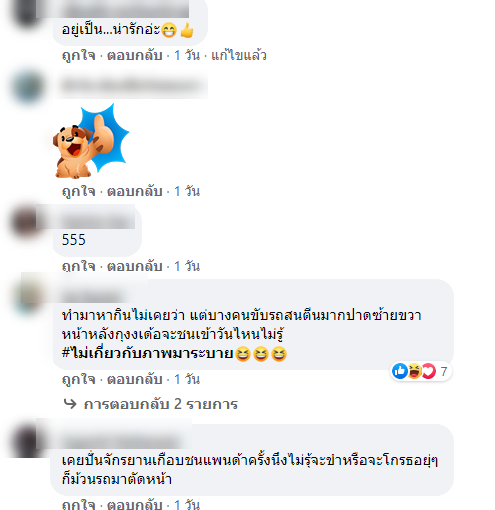
Task: Open reaction count showing 7
Action: click(444, 371)
